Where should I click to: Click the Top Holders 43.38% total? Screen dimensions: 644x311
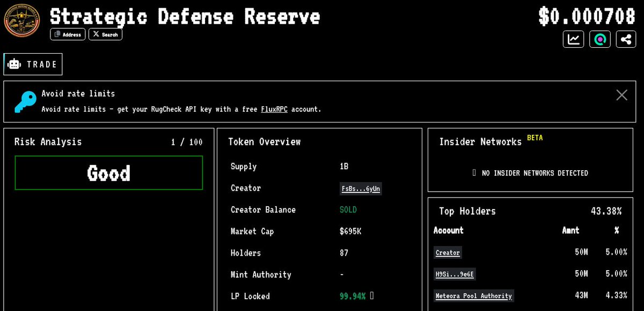tap(606, 211)
